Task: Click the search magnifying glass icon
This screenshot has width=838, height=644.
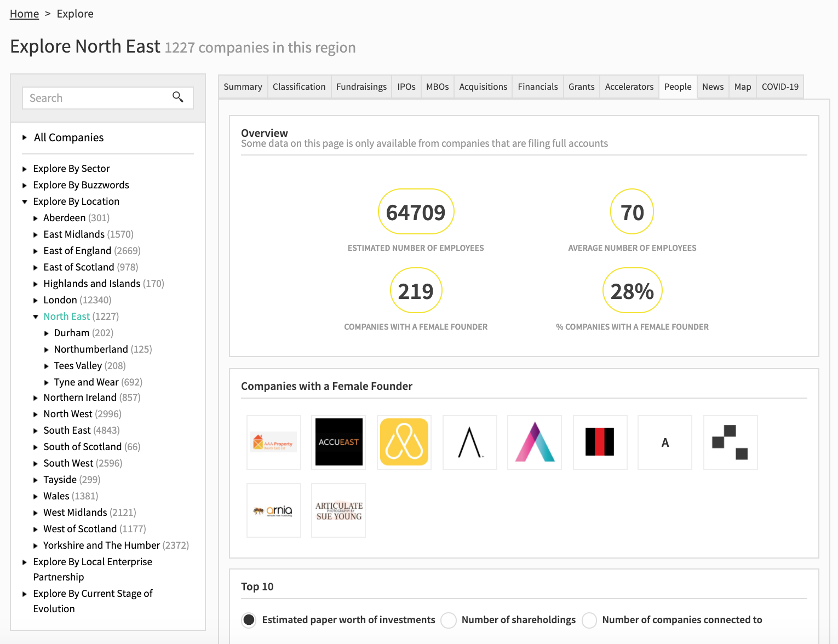Action: (x=177, y=97)
